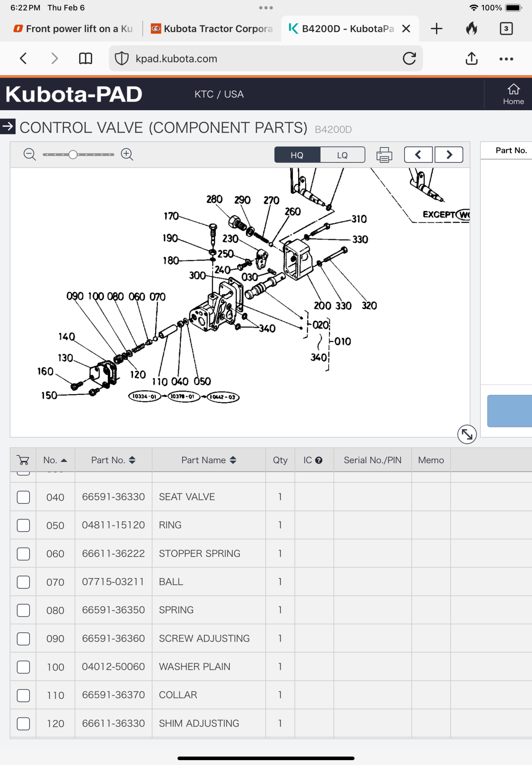This screenshot has height=765, width=532.
Task: Sort the table by Part No. column
Action: point(113,460)
